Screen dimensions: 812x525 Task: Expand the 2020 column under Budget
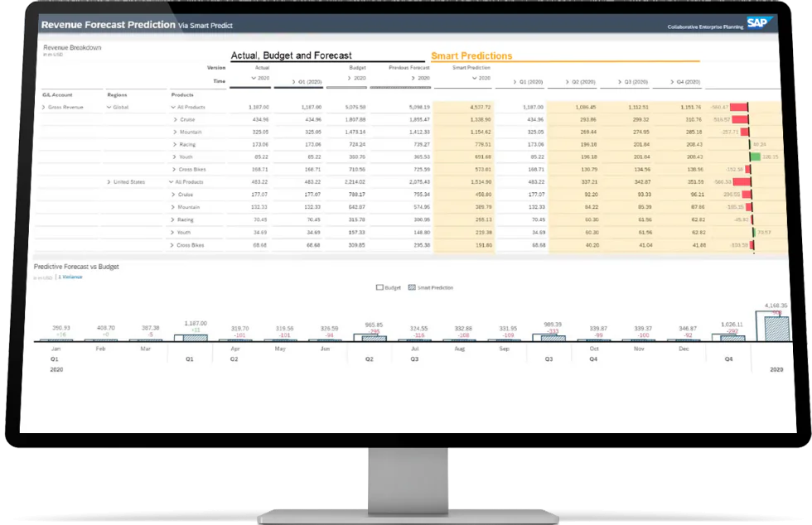tap(350, 78)
